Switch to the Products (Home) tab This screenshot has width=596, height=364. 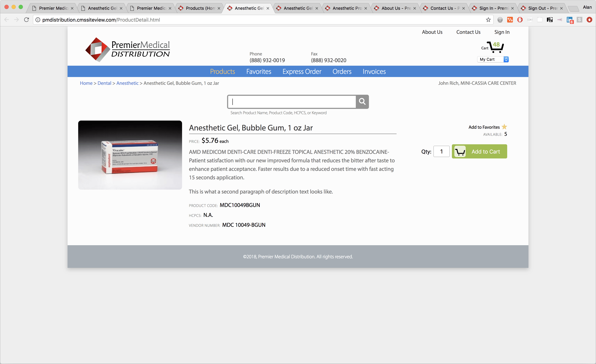pyautogui.click(x=200, y=8)
